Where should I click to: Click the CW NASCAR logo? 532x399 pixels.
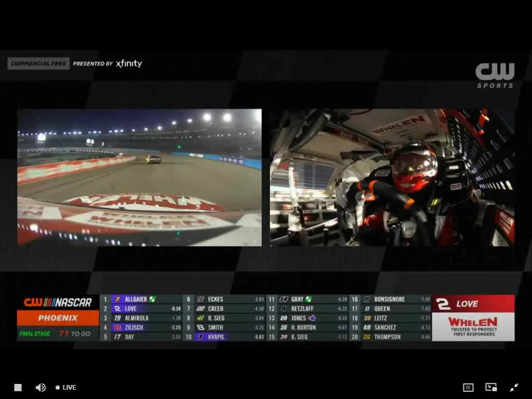pos(58,302)
